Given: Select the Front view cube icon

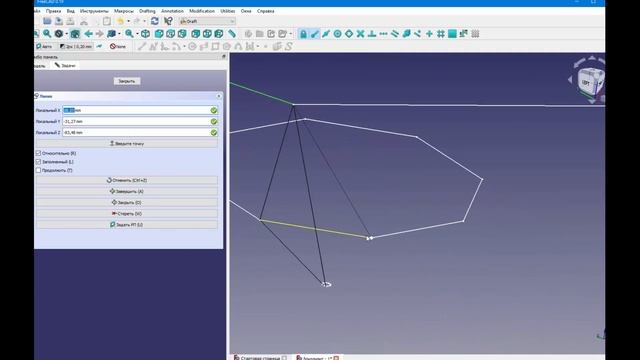Looking at the screenshot, I should [x=159, y=34].
